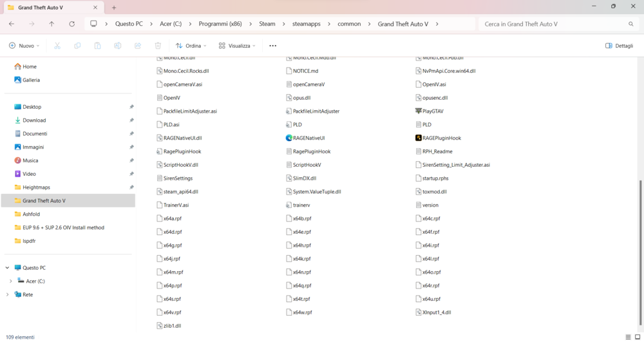Go back with the Back arrow
This screenshot has height=342, width=644.
[12, 24]
